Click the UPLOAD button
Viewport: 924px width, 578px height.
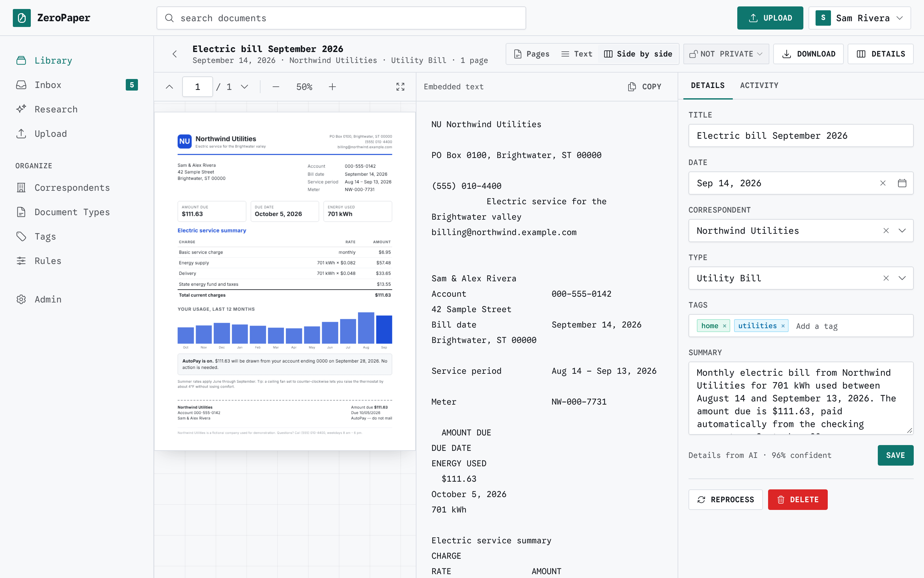pyautogui.click(x=770, y=18)
